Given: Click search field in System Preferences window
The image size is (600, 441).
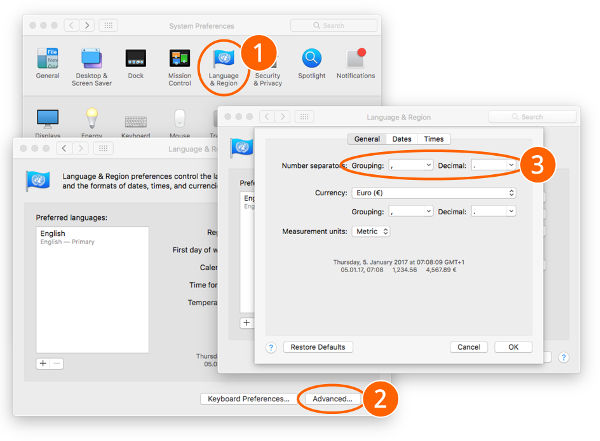Looking at the screenshot, I should point(334,26).
